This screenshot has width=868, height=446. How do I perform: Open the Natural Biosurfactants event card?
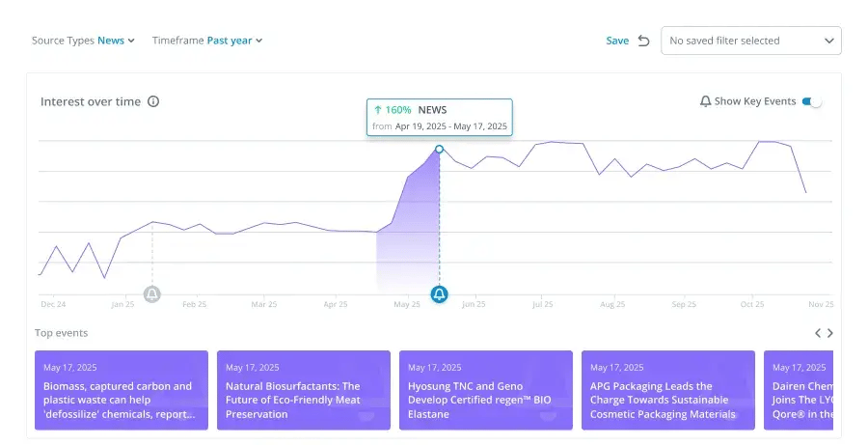pos(304,390)
